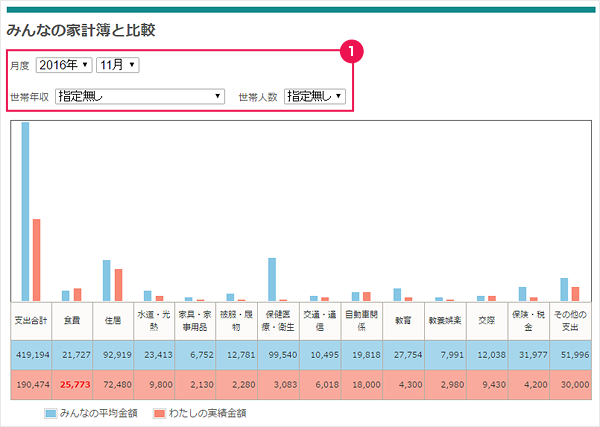The height and width of the screenshot is (427, 600).
Task: Click the blue 住居 bar
Action: click(x=107, y=280)
